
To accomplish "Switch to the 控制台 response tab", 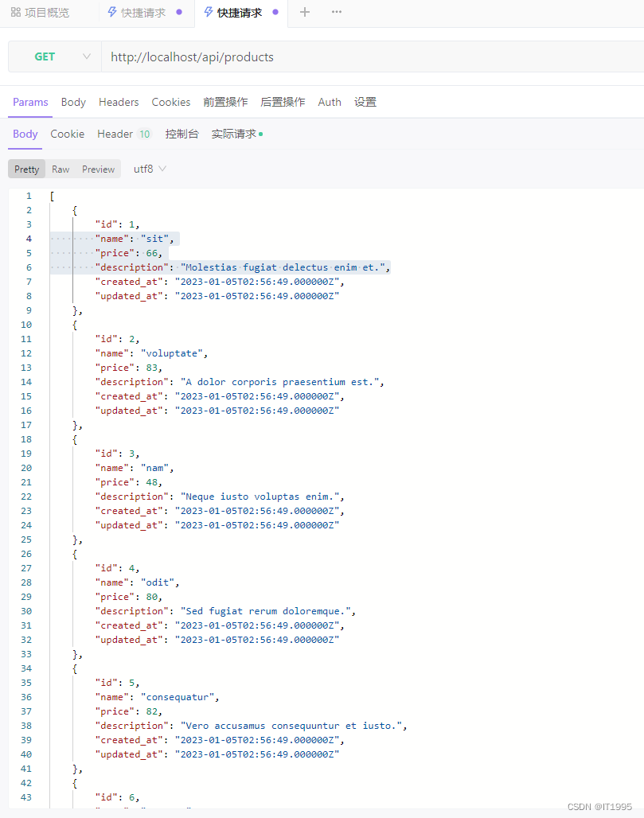I will [x=181, y=134].
